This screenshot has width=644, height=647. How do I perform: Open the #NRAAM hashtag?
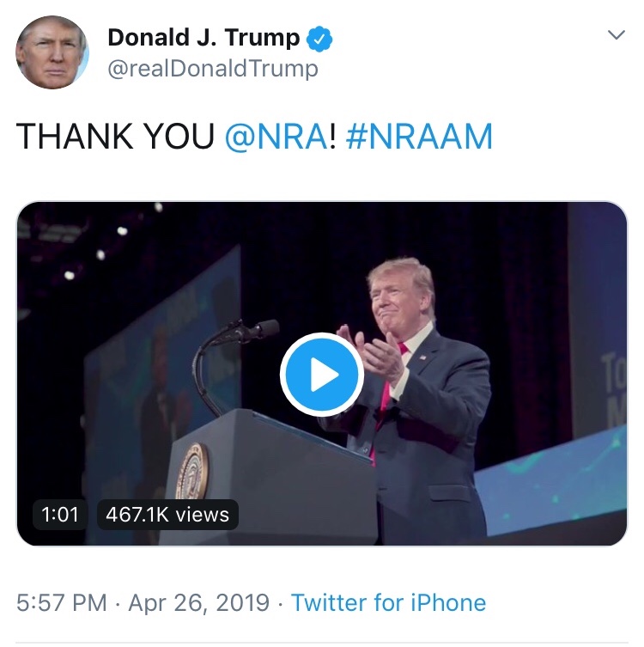point(419,137)
